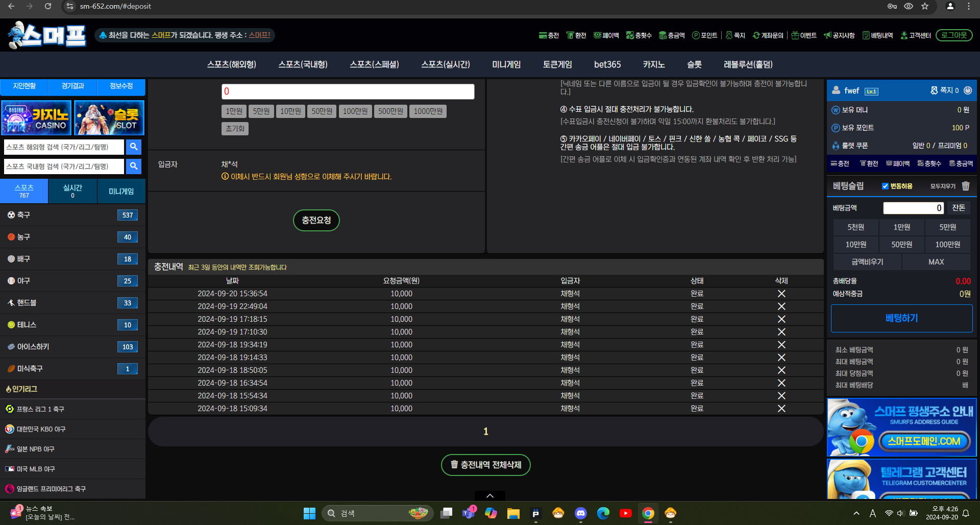Bookmark this page with the star icon
The width and height of the screenshot is (980, 525).
pyautogui.click(x=925, y=6)
